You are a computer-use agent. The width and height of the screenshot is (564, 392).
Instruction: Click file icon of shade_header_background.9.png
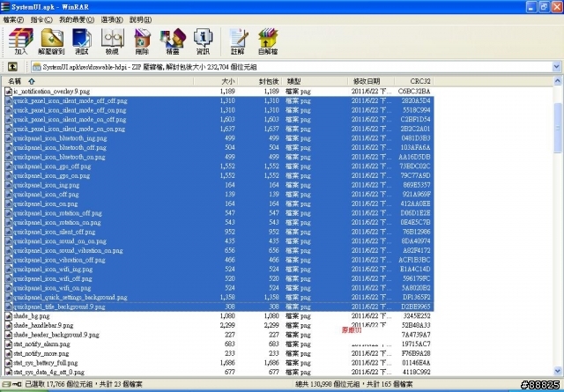coord(9,335)
